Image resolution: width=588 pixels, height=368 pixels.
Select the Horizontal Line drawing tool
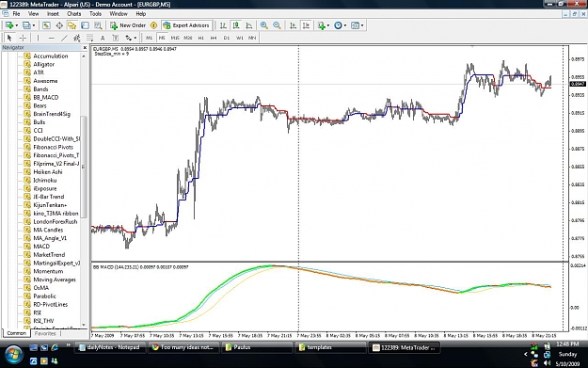coord(52,38)
